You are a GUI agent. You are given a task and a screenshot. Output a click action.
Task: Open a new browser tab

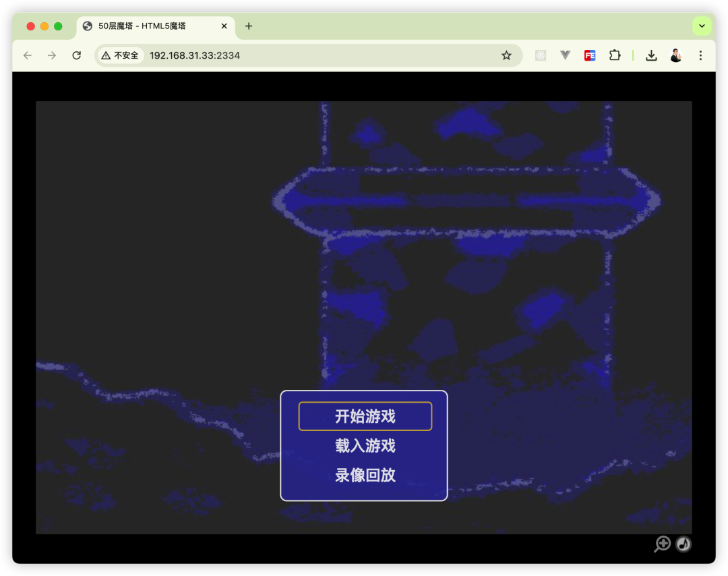[249, 26]
